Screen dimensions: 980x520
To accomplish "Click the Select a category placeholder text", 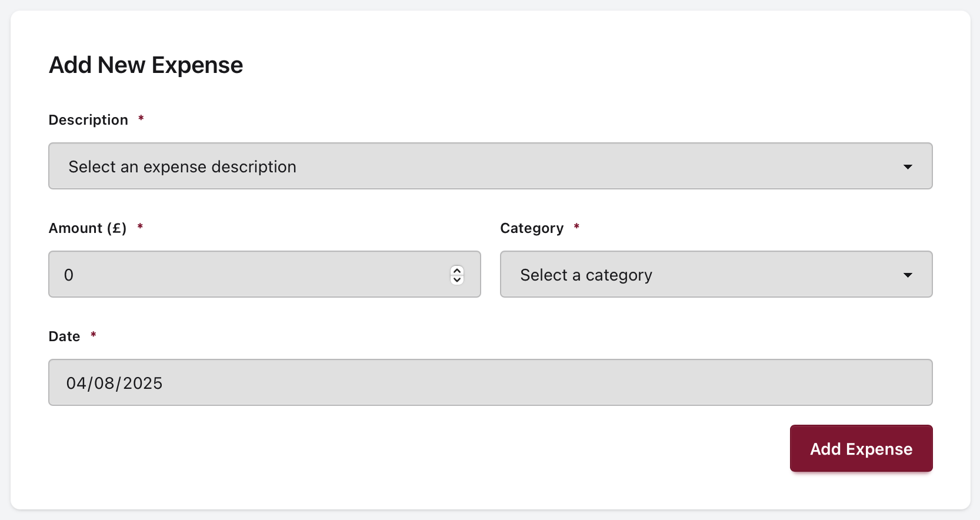I will pos(585,274).
